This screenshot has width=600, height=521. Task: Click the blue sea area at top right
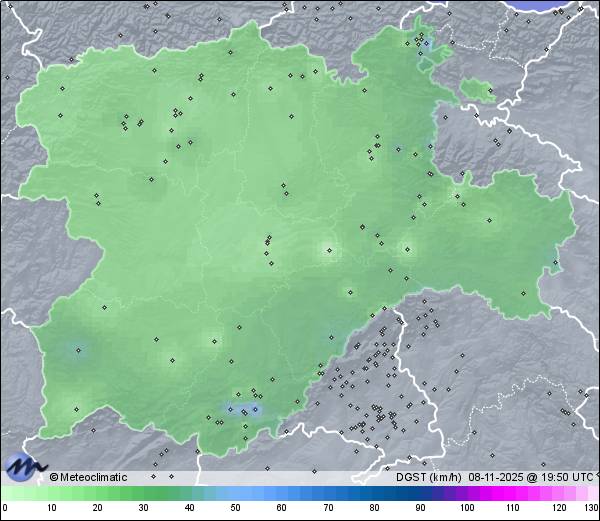pos(553,4)
